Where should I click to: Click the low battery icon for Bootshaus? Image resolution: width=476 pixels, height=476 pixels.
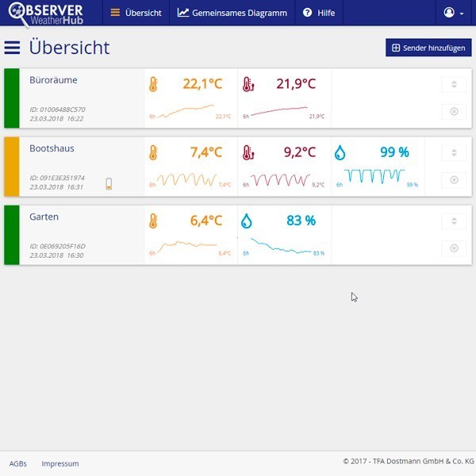109,184
